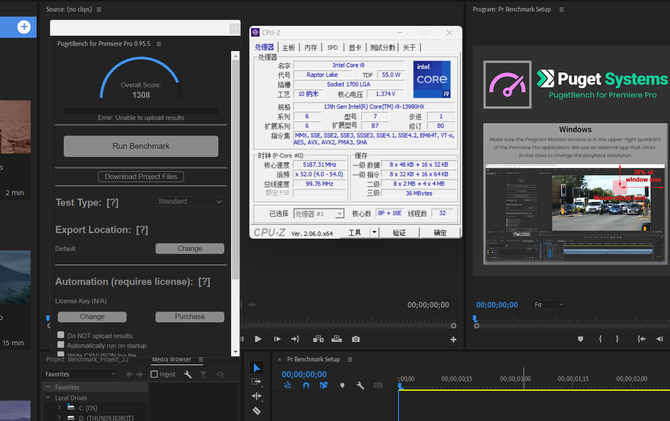The height and width of the screenshot is (421, 670).
Task: Switch to the Media Browser tab
Action: click(171, 359)
